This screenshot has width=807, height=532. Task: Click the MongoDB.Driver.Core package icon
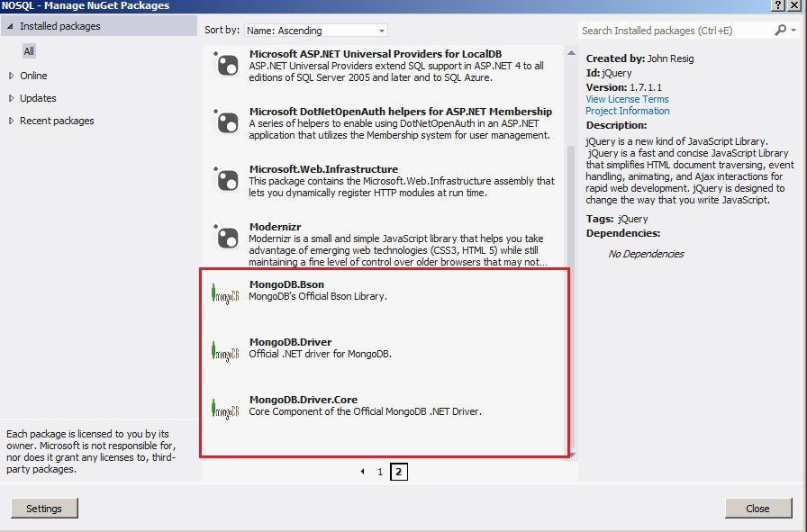(x=225, y=410)
